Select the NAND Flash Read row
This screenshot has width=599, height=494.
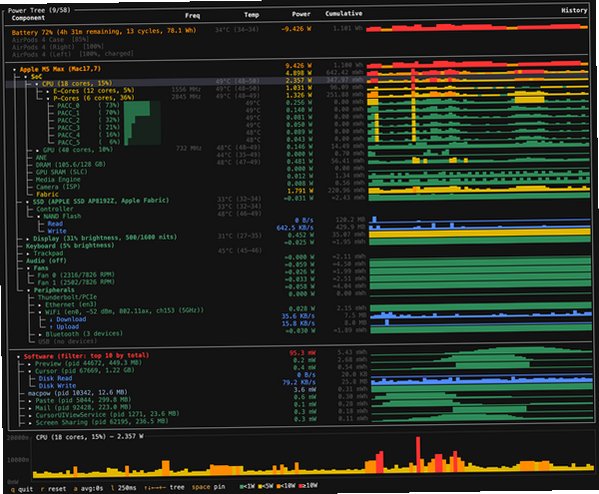click(55, 224)
